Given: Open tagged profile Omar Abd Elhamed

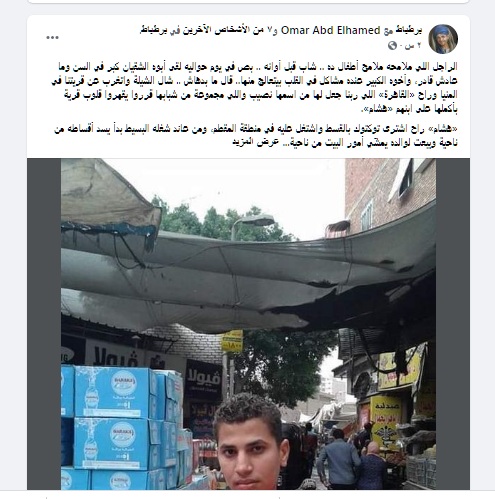Looking at the screenshot, I should click(331, 30).
